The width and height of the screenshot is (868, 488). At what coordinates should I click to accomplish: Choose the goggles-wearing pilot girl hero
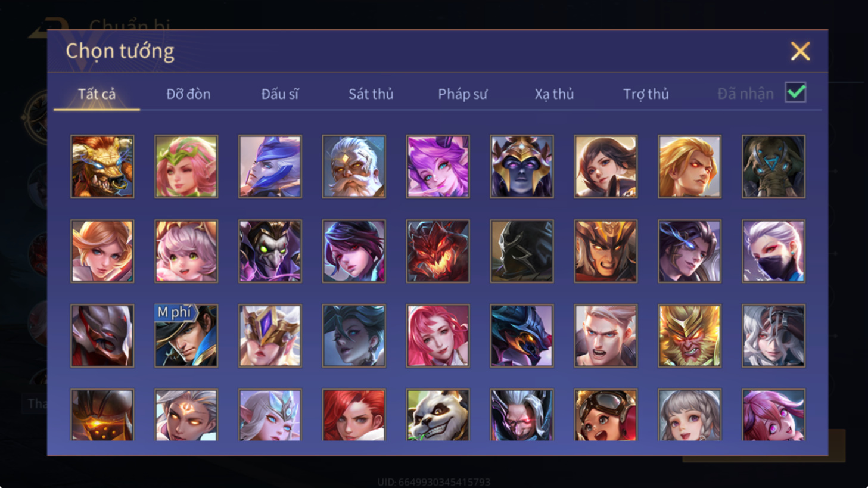(x=606, y=415)
